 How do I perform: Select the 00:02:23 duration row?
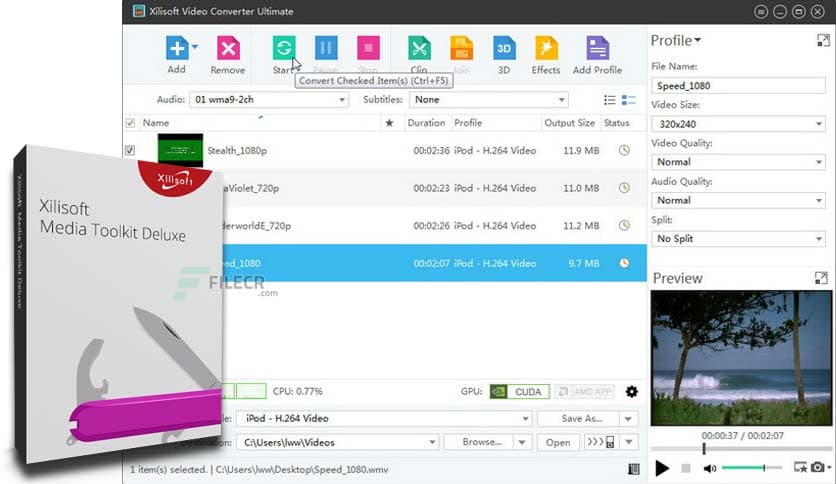(x=435, y=188)
